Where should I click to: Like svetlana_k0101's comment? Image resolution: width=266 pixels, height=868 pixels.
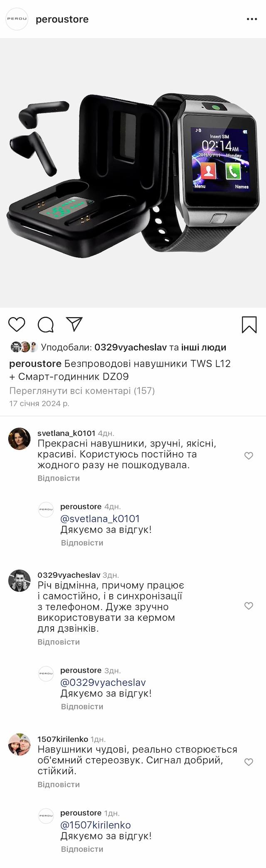click(249, 456)
